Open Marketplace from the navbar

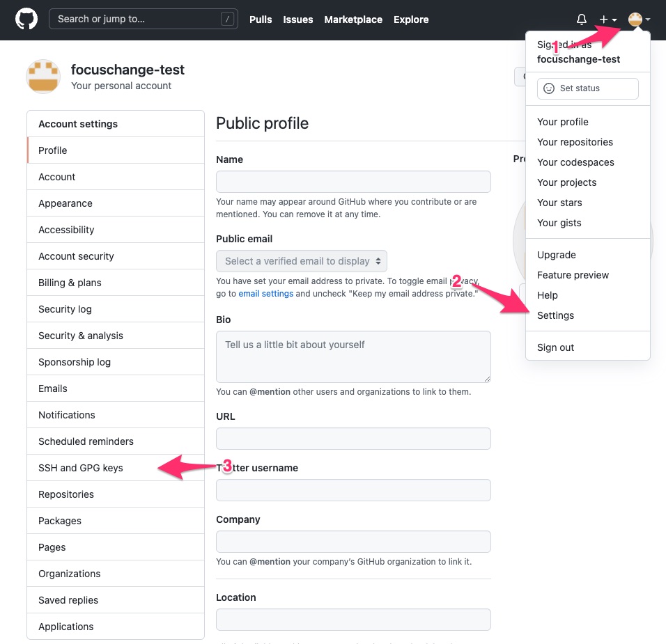tap(353, 19)
